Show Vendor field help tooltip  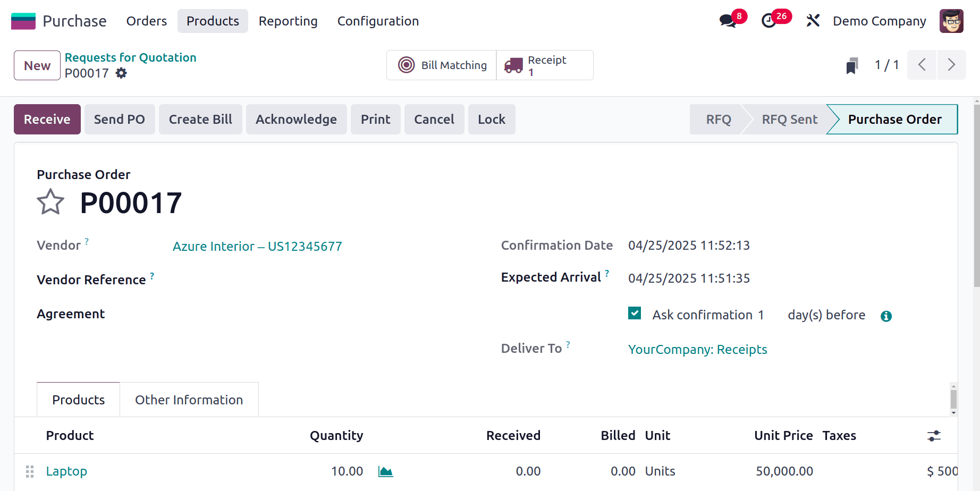pyautogui.click(x=87, y=241)
